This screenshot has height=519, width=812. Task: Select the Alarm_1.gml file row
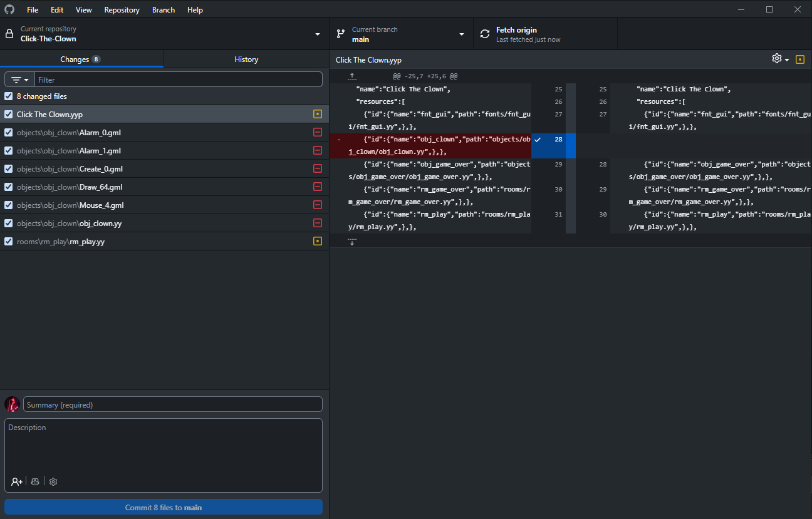164,151
